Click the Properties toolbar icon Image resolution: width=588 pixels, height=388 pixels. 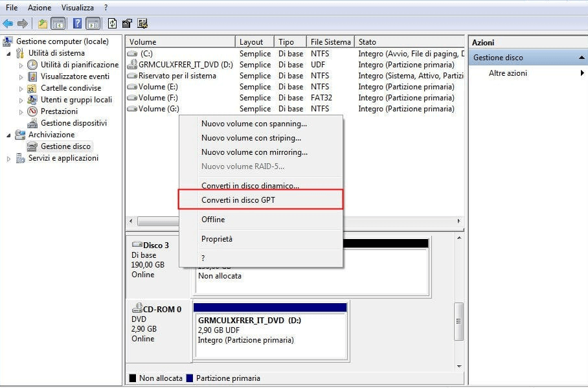click(127, 23)
